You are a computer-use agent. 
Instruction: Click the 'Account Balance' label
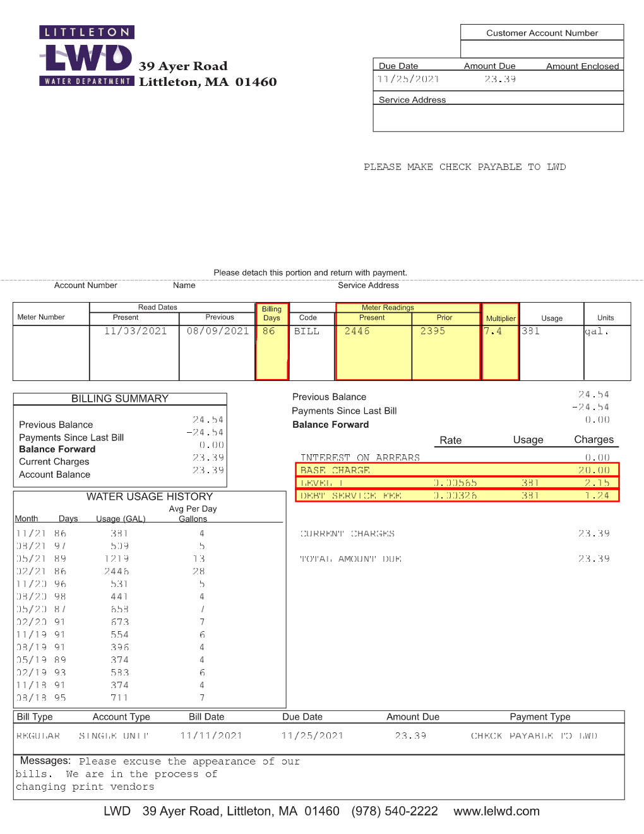click(x=54, y=474)
